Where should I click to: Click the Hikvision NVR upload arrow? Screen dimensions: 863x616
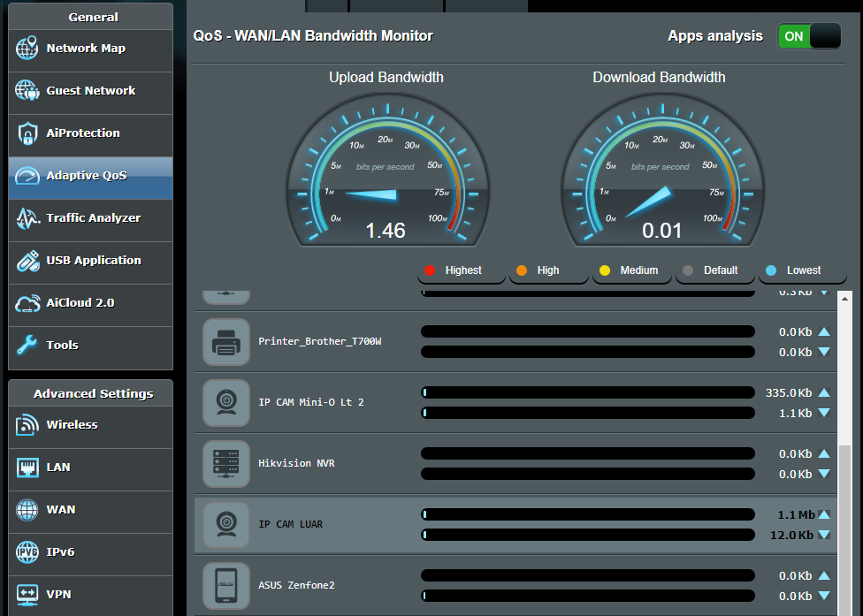(824, 453)
